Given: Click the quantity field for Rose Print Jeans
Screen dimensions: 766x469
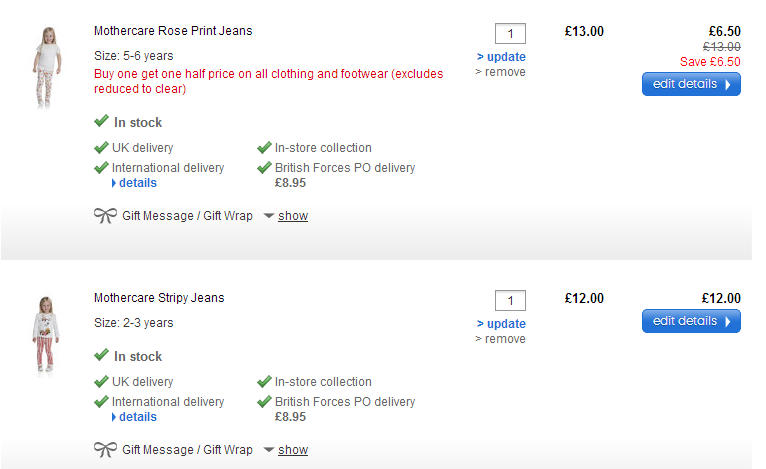Looking at the screenshot, I should click(510, 33).
